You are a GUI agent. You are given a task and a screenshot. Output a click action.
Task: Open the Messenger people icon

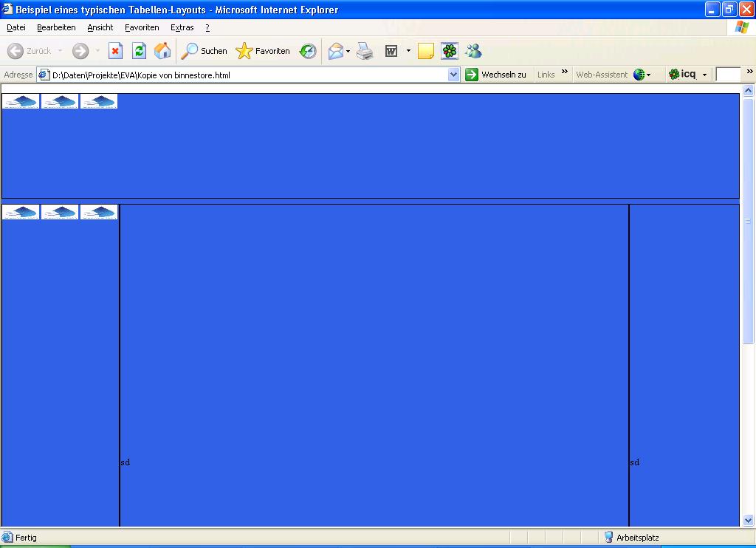(x=473, y=51)
